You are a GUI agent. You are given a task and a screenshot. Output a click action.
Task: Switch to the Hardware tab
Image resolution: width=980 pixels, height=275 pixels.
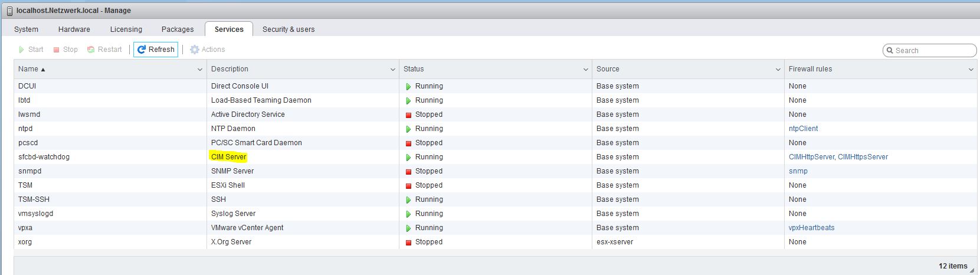74,30
